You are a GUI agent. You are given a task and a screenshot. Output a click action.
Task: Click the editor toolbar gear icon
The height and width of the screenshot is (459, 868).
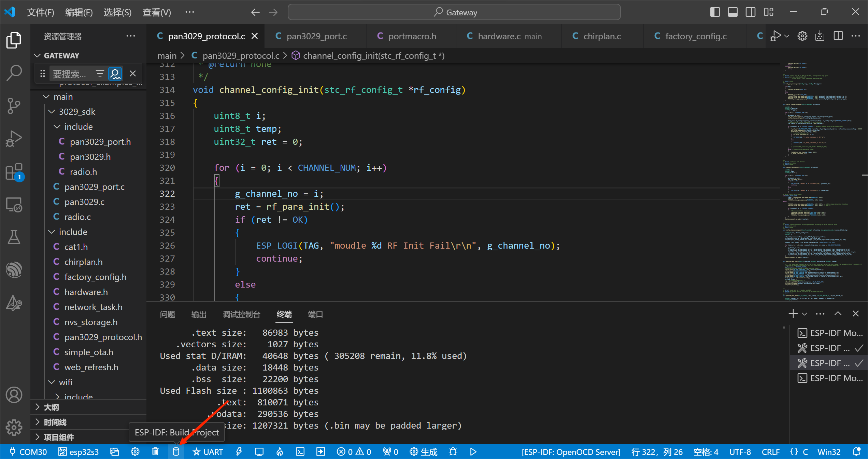tap(802, 36)
